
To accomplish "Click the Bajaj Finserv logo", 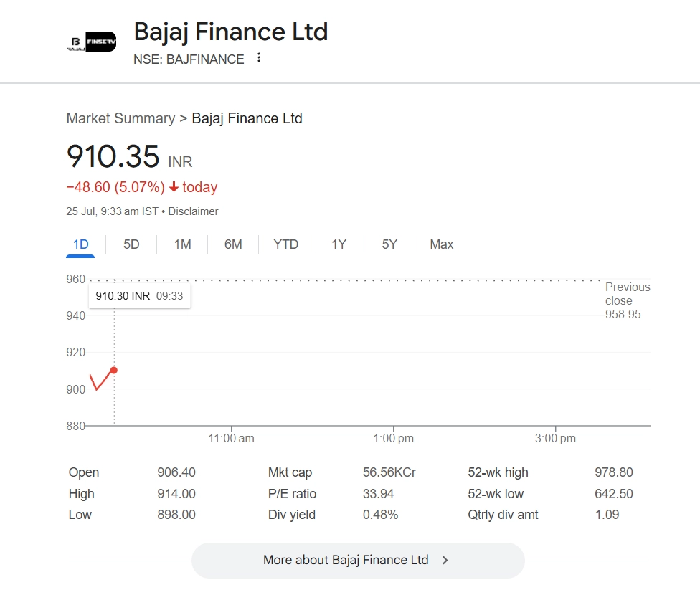I will 91,42.
